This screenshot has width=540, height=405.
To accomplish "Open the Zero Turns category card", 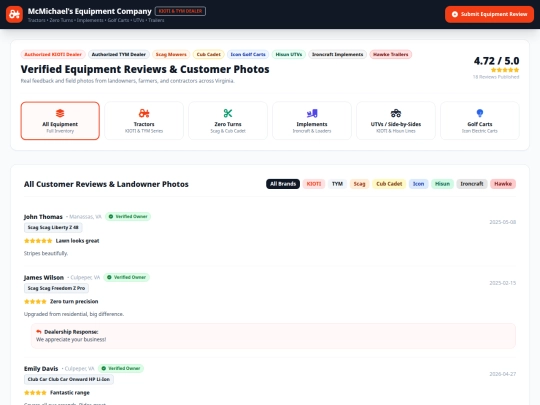I will click(228, 121).
